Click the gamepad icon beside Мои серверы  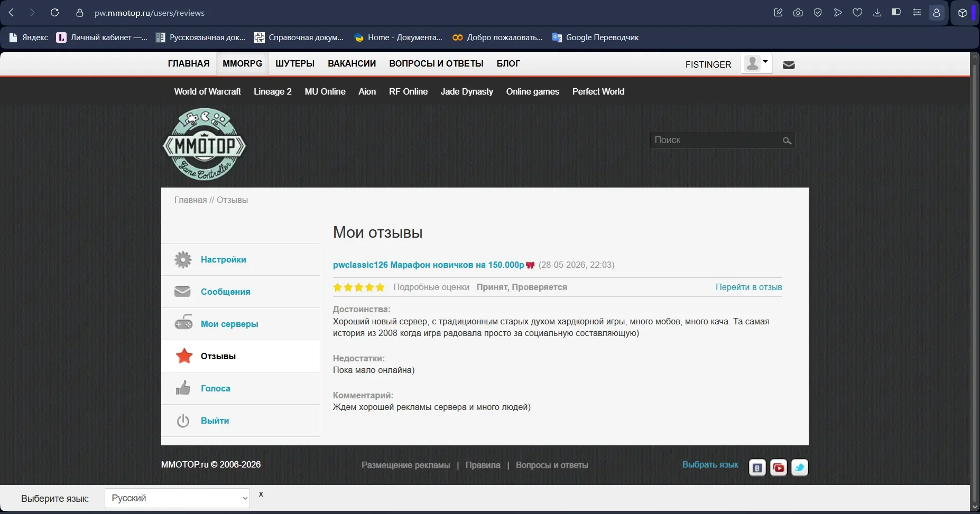(183, 322)
